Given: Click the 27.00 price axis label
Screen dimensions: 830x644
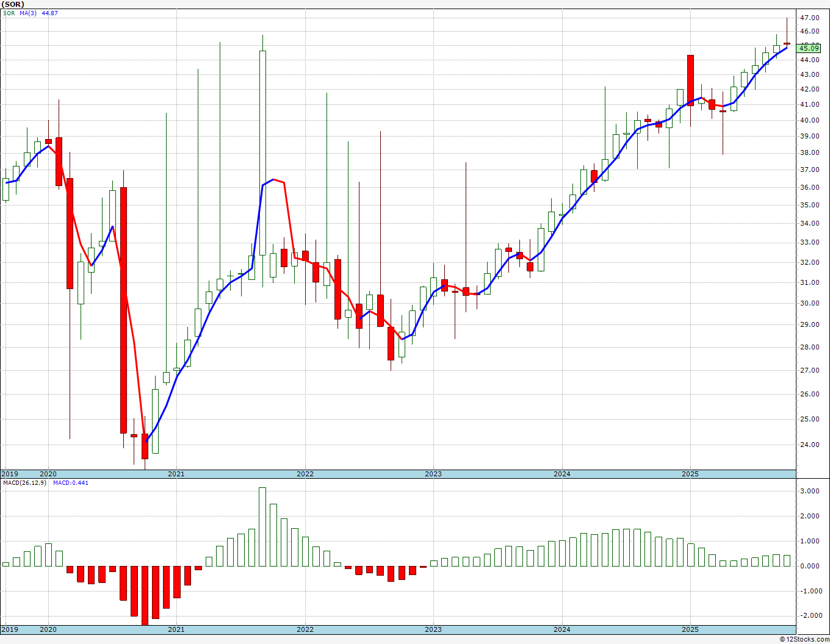Looking at the screenshot, I should point(810,371).
